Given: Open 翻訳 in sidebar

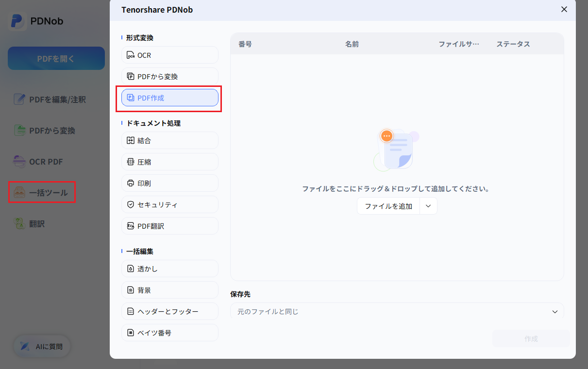Looking at the screenshot, I should 29,224.
